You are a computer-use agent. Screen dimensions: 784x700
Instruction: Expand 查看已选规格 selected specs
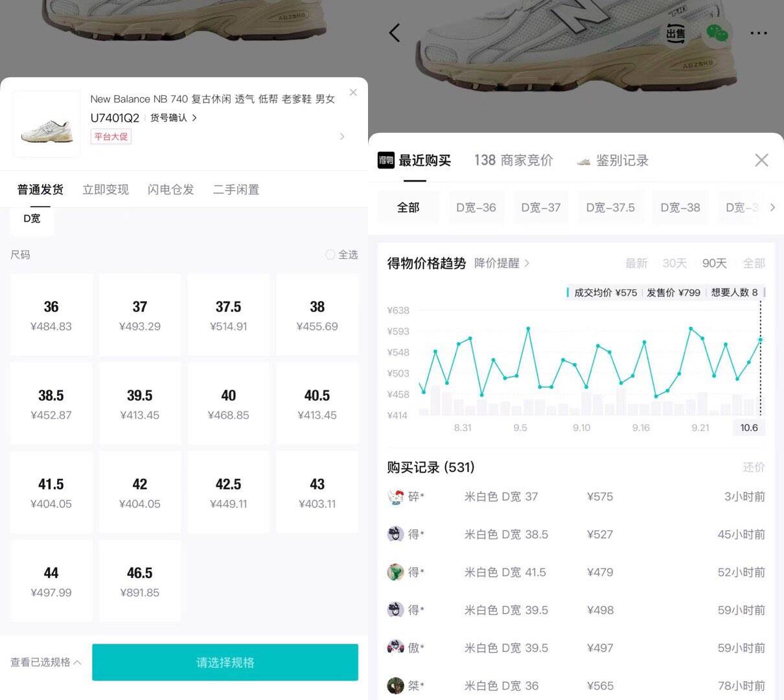click(x=46, y=662)
